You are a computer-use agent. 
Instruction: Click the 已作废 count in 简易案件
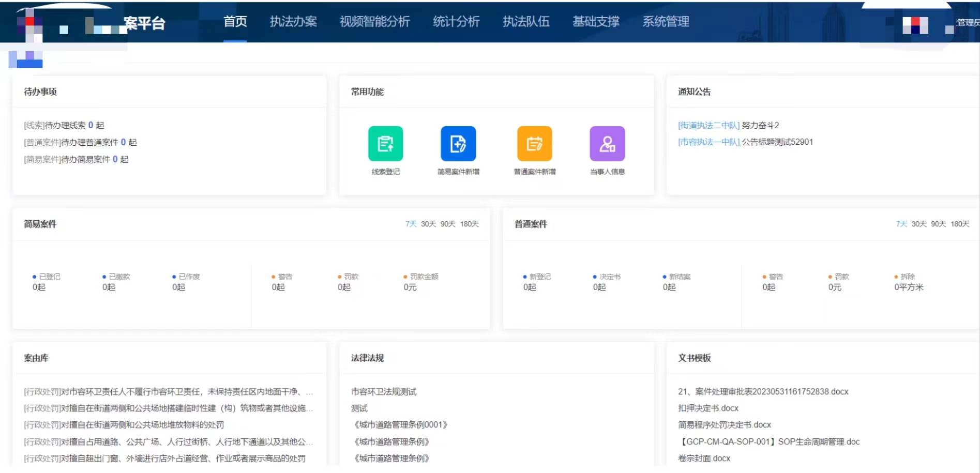179,287
